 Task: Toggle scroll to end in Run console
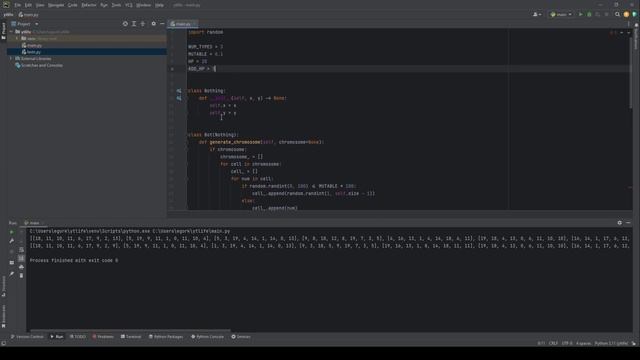tap(21, 258)
